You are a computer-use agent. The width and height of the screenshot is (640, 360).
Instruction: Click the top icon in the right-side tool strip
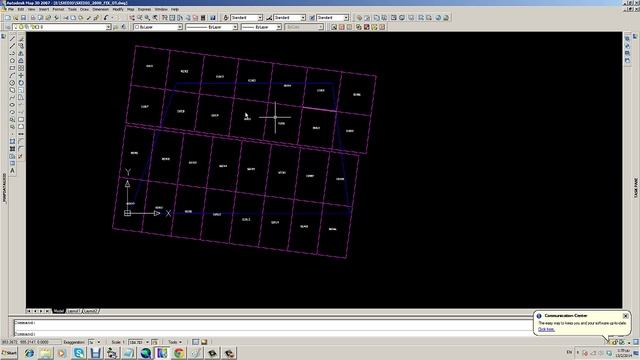click(x=627, y=39)
